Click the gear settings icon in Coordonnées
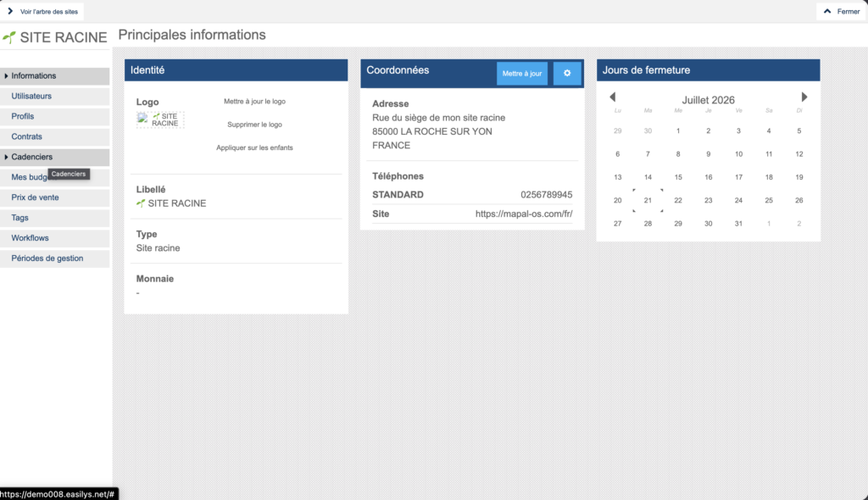 tap(567, 73)
